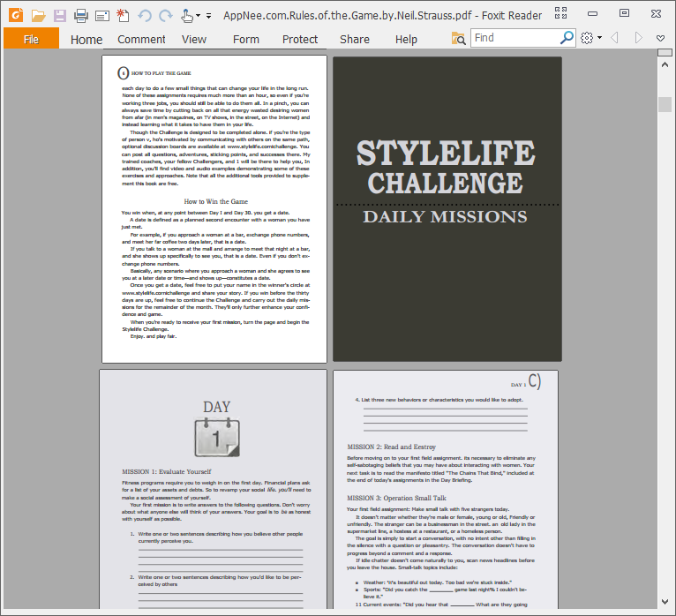Select the Protect tab
676x616 pixels.
[300, 39]
